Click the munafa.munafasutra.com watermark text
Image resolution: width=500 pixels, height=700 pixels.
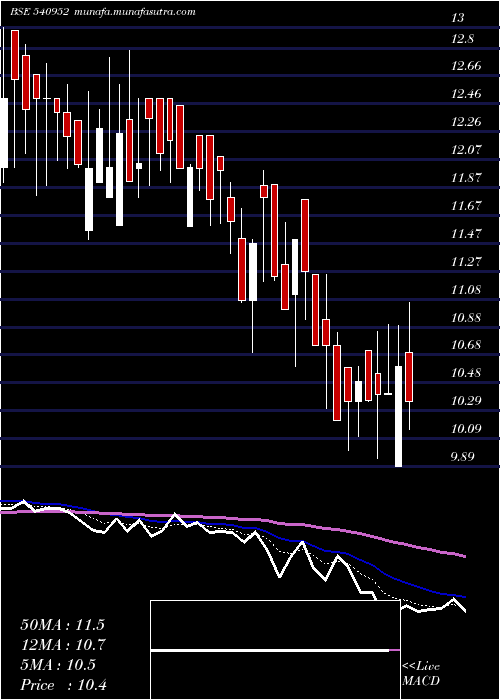(133, 12)
